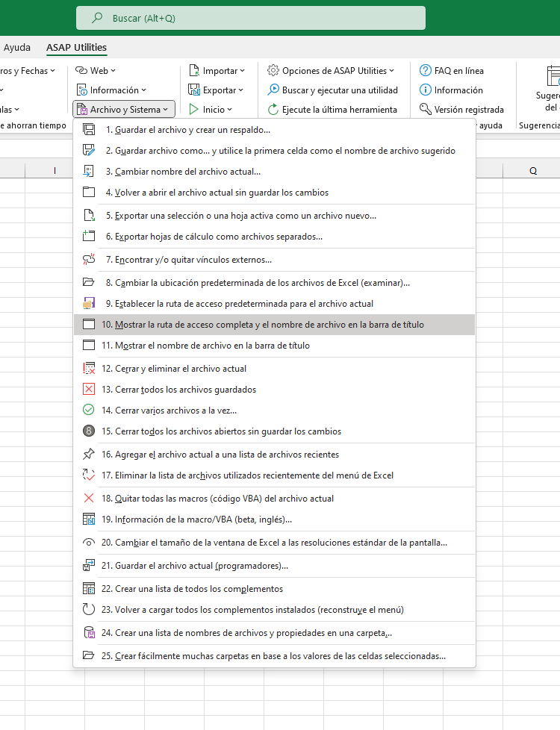Click the open folder icon for item 8
The width and height of the screenshot is (560, 730).
pos(89,283)
